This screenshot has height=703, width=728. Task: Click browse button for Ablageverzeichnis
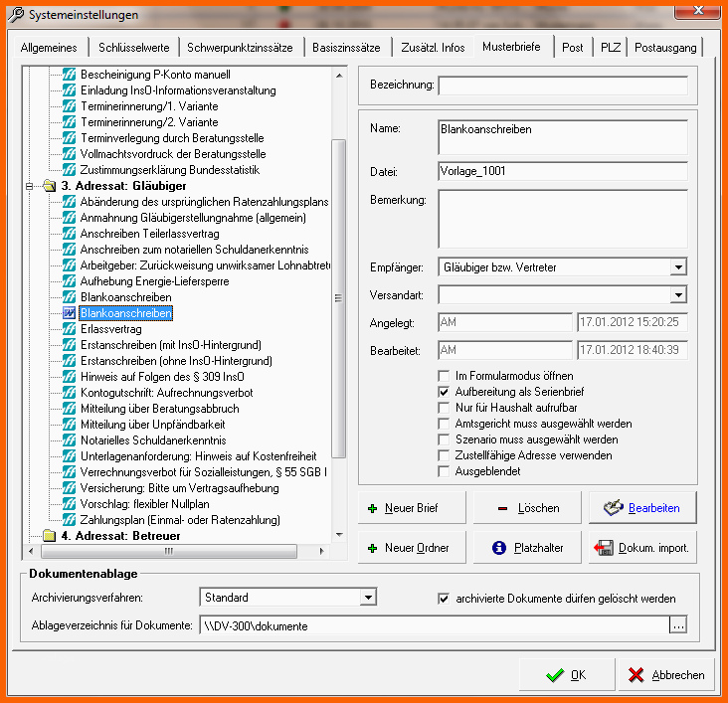coord(678,625)
